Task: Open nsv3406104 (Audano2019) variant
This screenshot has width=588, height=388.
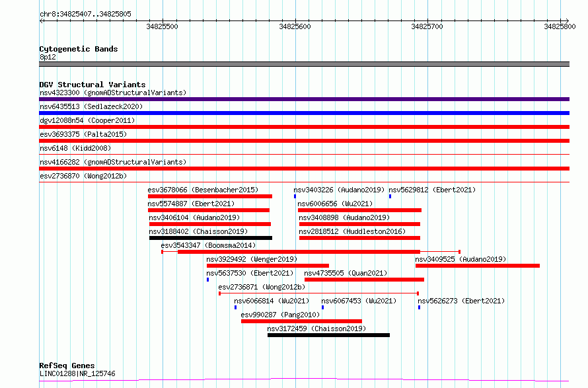Action: point(194,217)
